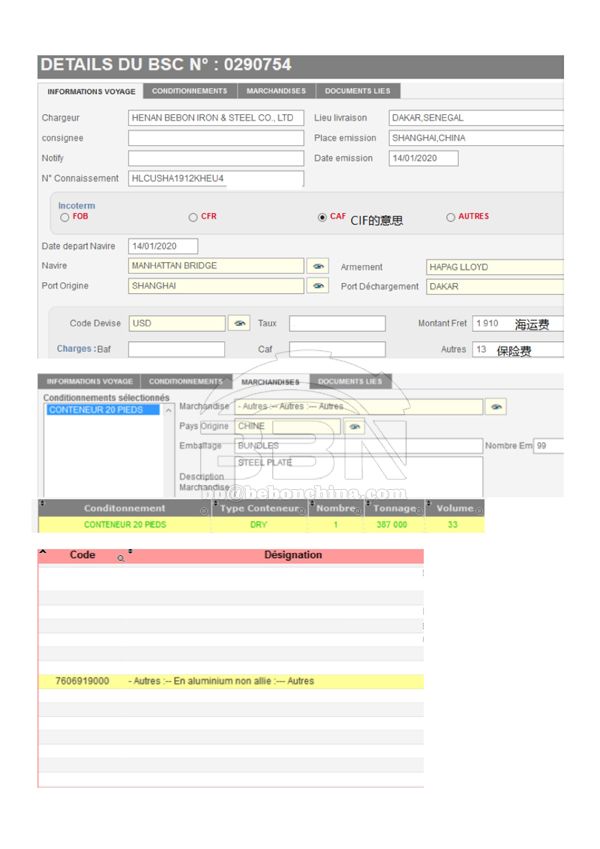Select tonnage value 387 000
Image resolution: width=600 pixels, height=849 pixels.
pyautogui.click(x=392, y=525)
